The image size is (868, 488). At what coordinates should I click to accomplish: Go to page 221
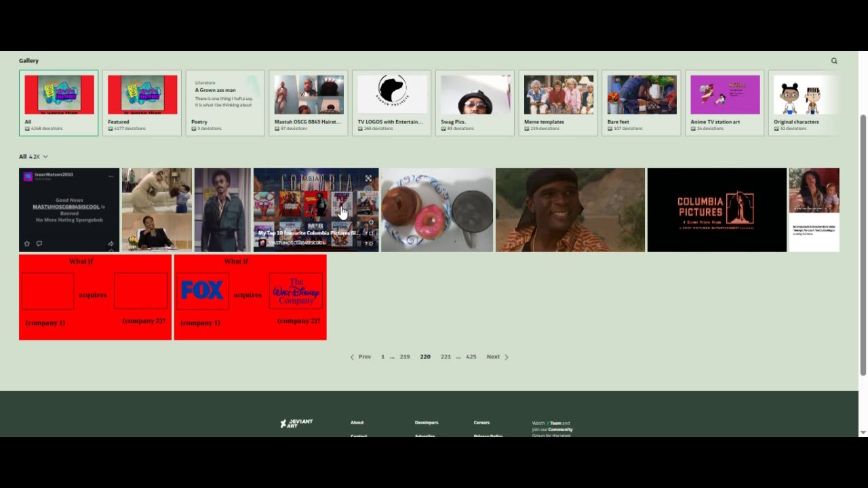[446, 357]
